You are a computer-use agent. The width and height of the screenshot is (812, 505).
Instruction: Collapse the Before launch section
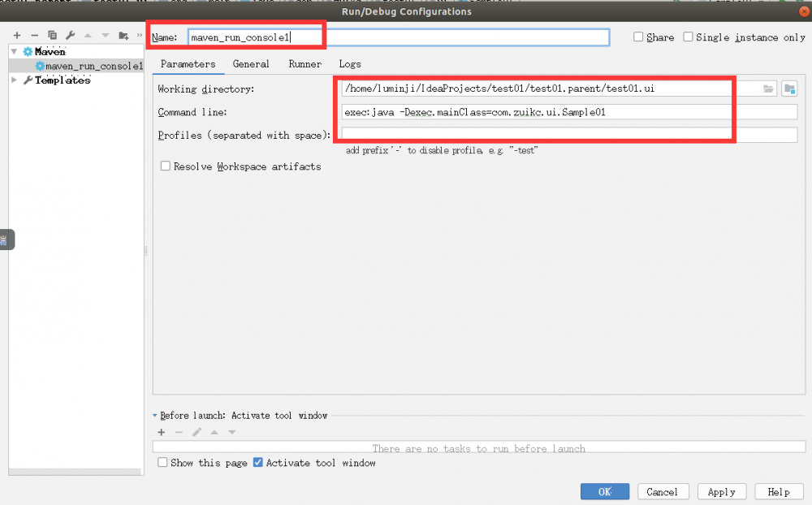coord(155,416)
